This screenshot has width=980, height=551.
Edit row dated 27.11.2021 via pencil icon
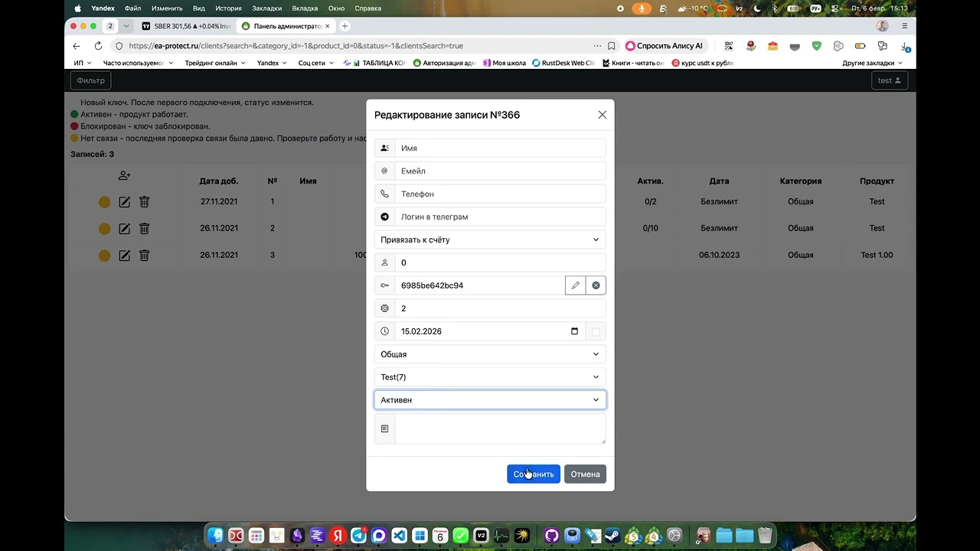(x=124, y=202)
